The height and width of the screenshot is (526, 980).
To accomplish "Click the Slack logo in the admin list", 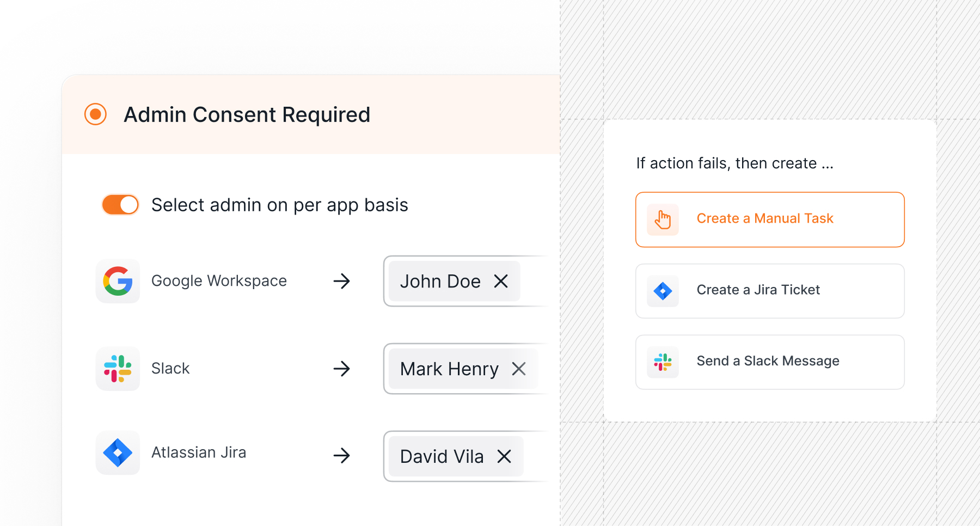I will click(118, 369).
